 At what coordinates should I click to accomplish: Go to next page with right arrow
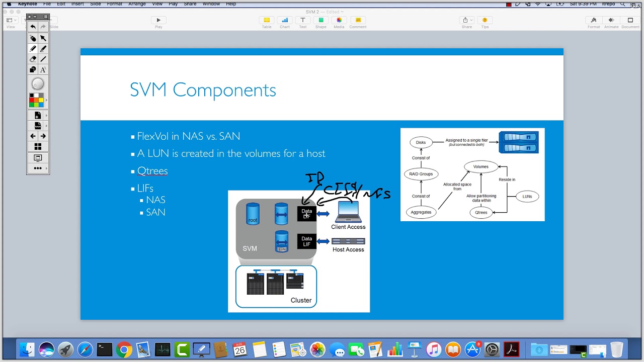click(x=43, y=136)
